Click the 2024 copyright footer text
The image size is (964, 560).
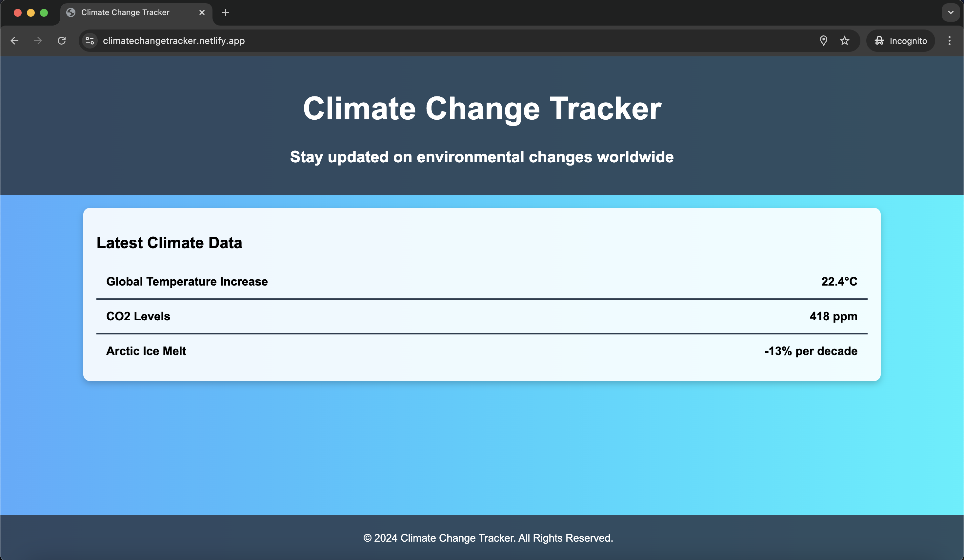coord(488,538)
